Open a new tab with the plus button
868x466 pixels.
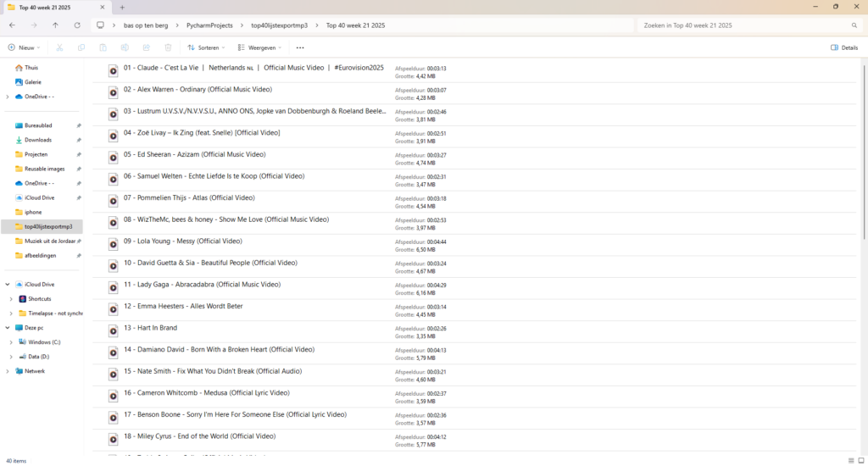[122, 7]
